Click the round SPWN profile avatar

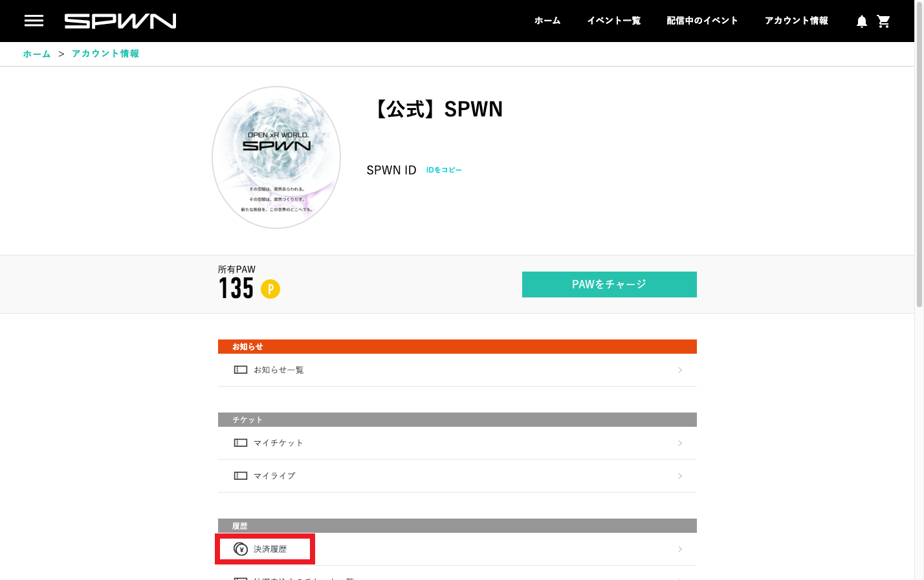pos(276,157)
